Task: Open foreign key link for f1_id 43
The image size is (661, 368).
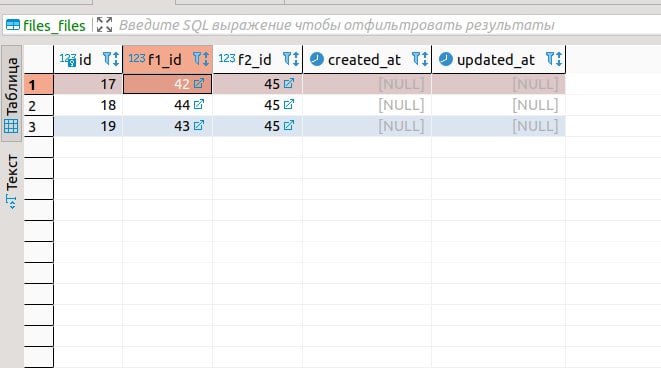Action: [x=199, y=125]
